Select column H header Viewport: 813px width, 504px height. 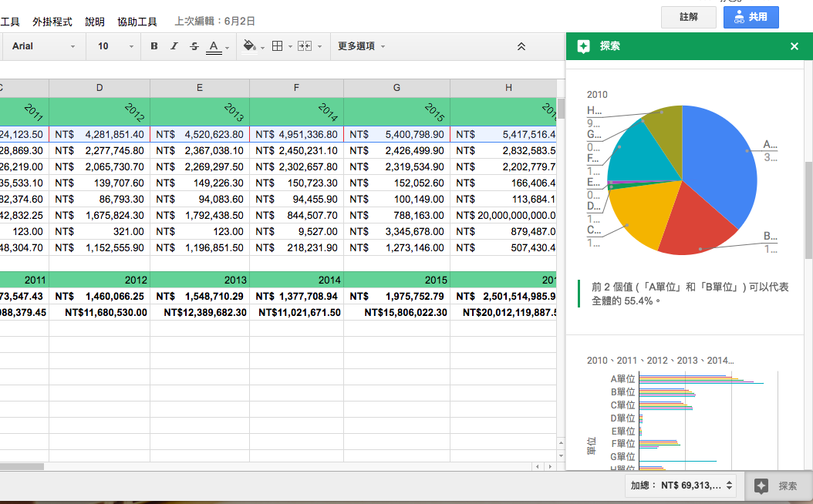point(504,88)
